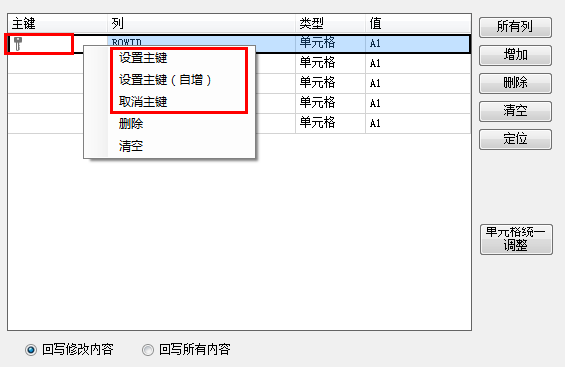
Task: Choose 删除 in the context menu
Action: [x=131, y=124]
